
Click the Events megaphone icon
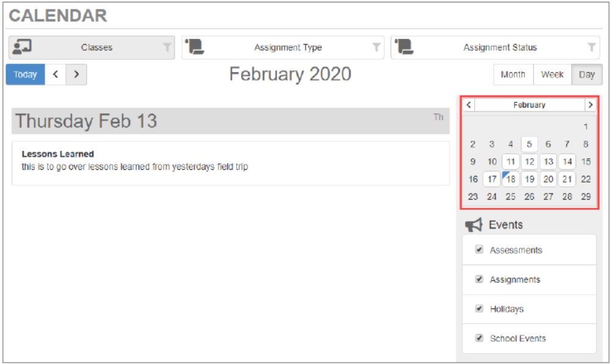[x=473, y=224]
